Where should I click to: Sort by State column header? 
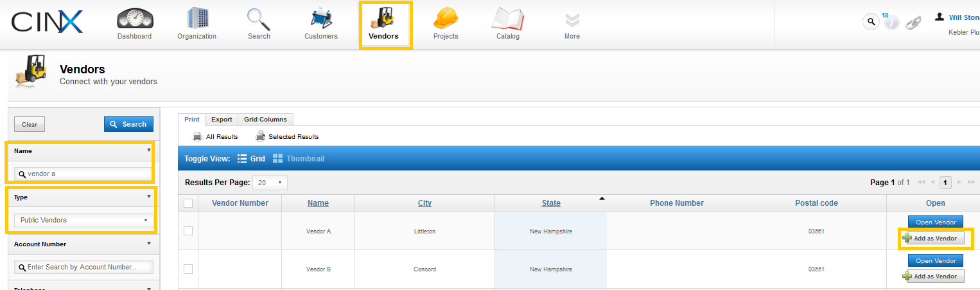(551, 203)
